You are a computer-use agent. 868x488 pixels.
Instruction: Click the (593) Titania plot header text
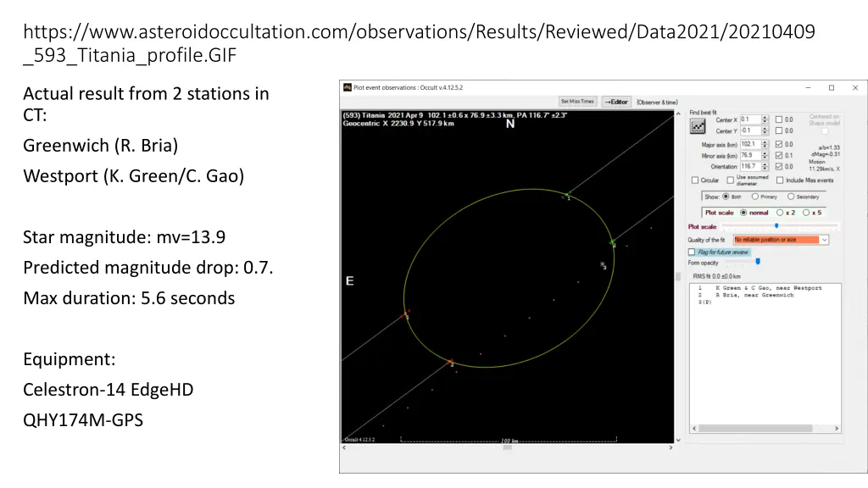coord(454,115)
